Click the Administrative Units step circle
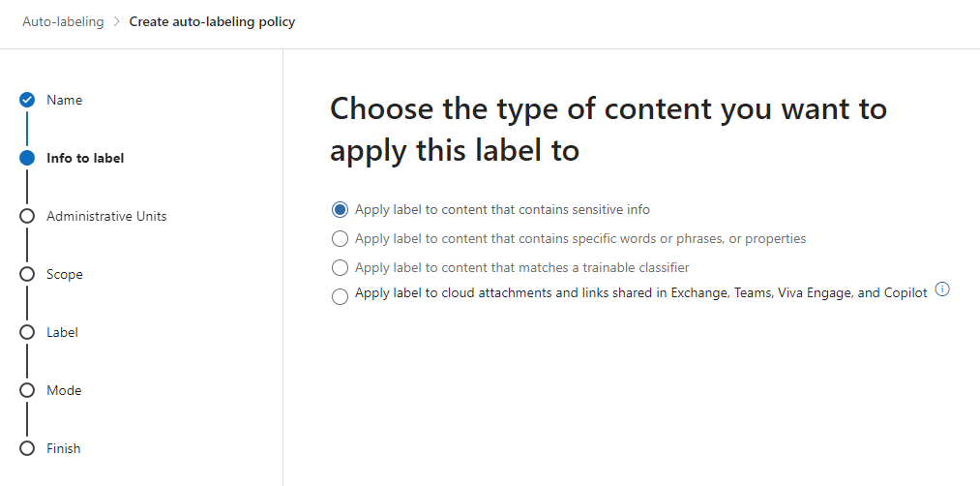This screenshot has width=980, height=486. [x=27, y=217]
